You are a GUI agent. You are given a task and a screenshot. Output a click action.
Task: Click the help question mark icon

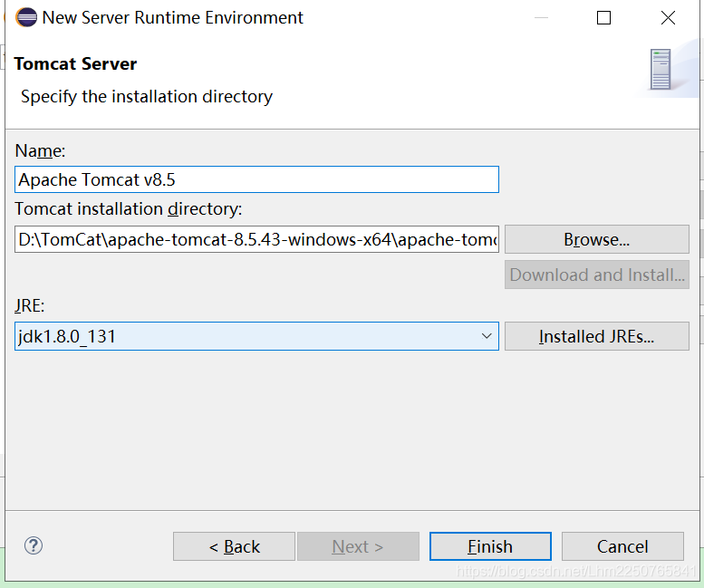tap(34, 545)
